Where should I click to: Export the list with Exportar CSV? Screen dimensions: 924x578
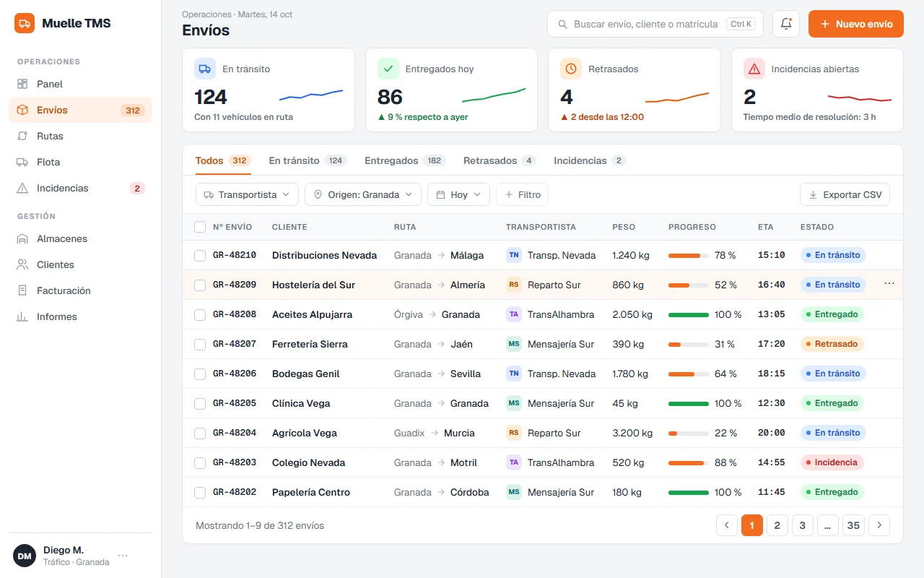point(845,194)
